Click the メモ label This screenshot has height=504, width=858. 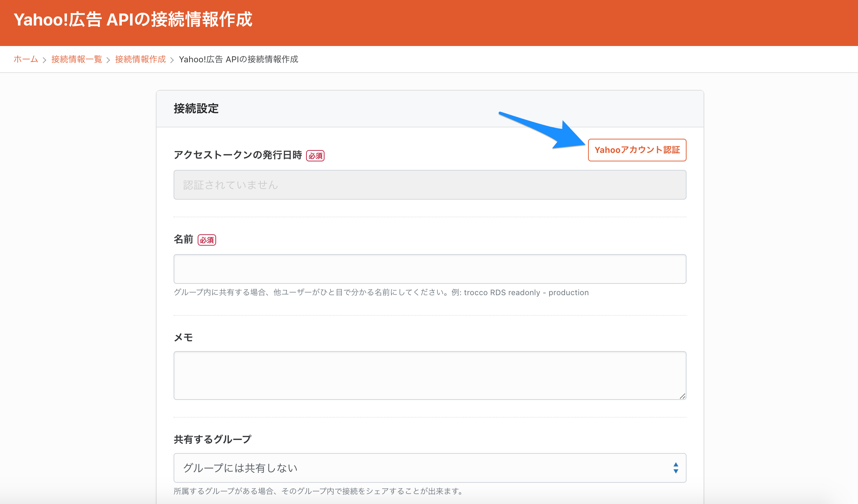click(183, 337)
